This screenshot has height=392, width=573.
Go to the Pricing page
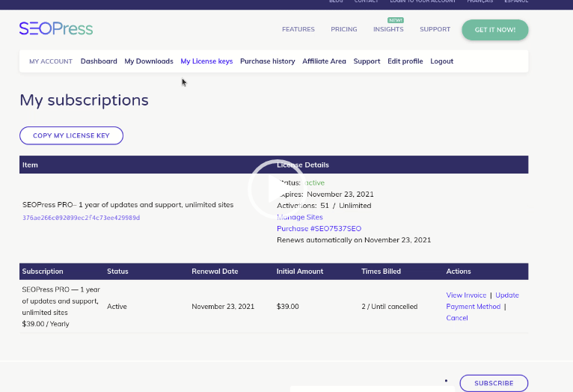(344, 29)
